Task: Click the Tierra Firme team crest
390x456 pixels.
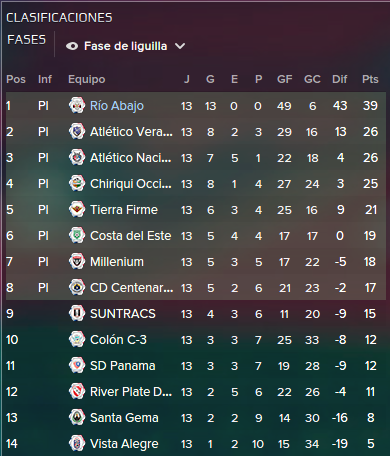Action: 77,209
